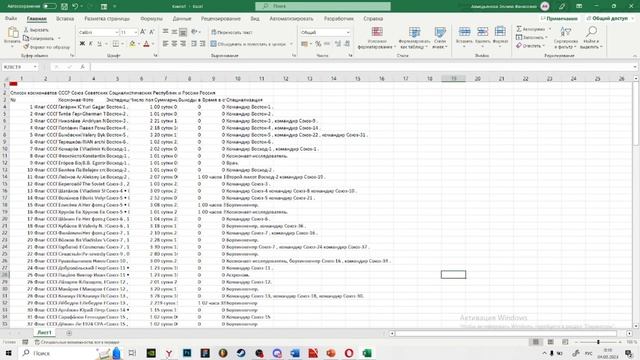
Task: Toggle bold (Ж) formatting
Action: point(82,44)
